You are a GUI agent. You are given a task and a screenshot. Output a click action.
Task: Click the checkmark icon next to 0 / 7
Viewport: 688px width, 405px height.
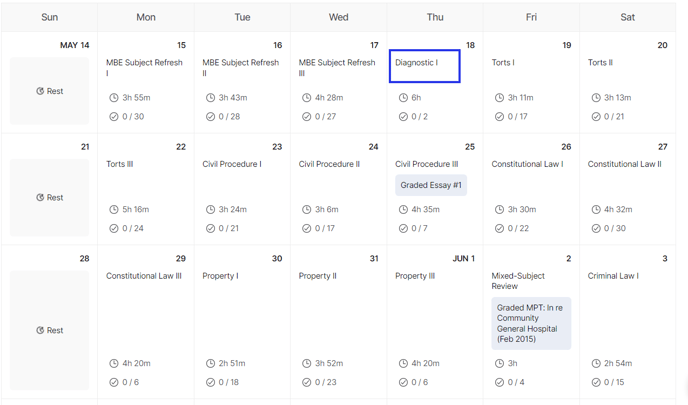tap(403, 228)
